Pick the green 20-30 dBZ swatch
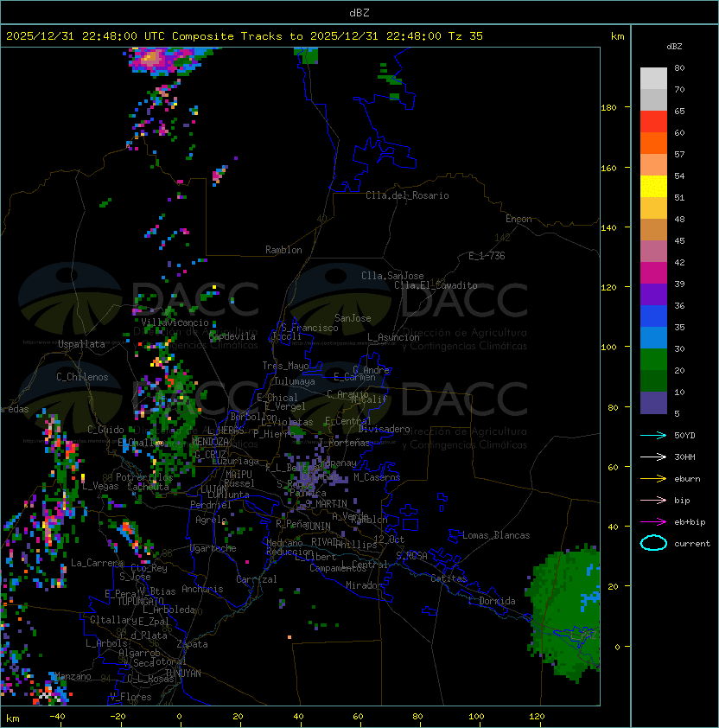 point(653,360)
